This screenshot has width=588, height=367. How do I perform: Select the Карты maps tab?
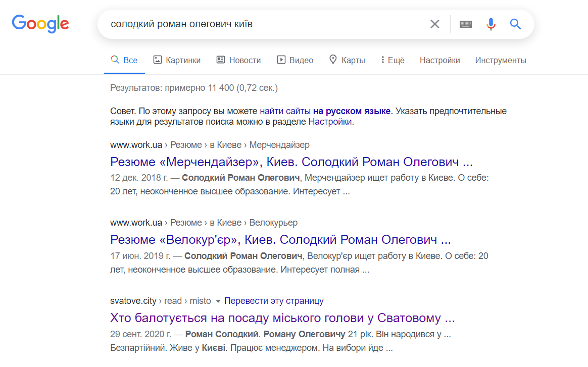tap(347, 60)
